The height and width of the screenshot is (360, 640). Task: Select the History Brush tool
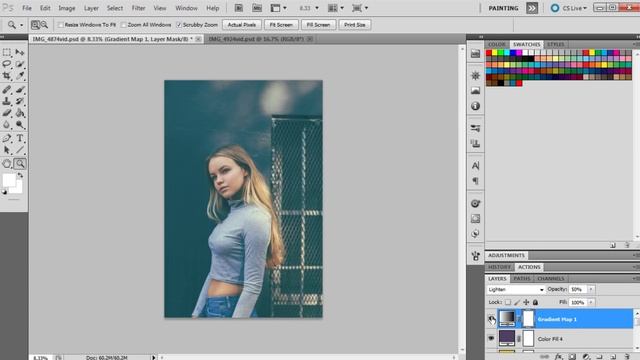(x=20, y=101)
